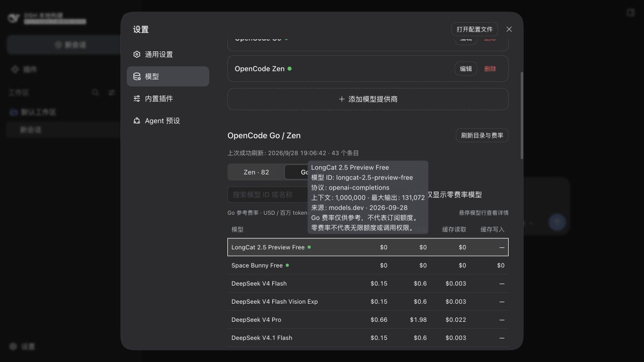Viewport: 644px width, 362px height.
Task: Click the settings dialog vertical scrollbar
Action: pyautogui.click(x=522, y=116)
